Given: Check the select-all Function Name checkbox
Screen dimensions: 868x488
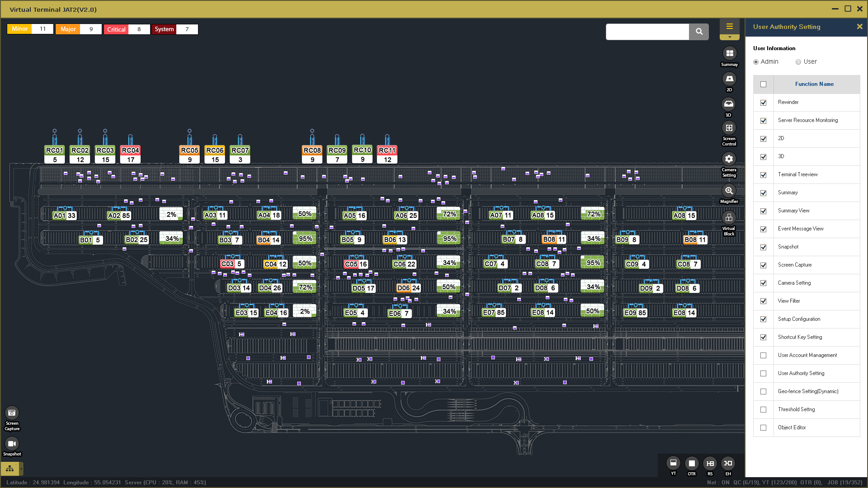Looking at the screenshot, I should 764,84.
